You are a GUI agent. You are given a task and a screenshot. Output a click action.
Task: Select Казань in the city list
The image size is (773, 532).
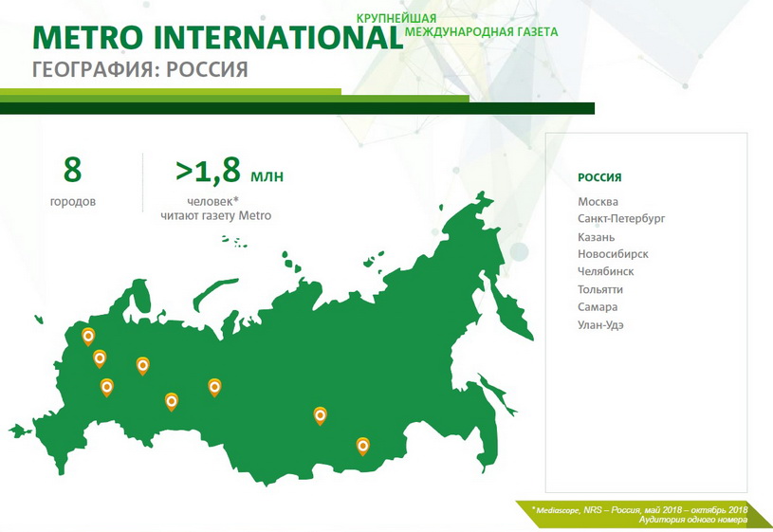coord(596,237)
